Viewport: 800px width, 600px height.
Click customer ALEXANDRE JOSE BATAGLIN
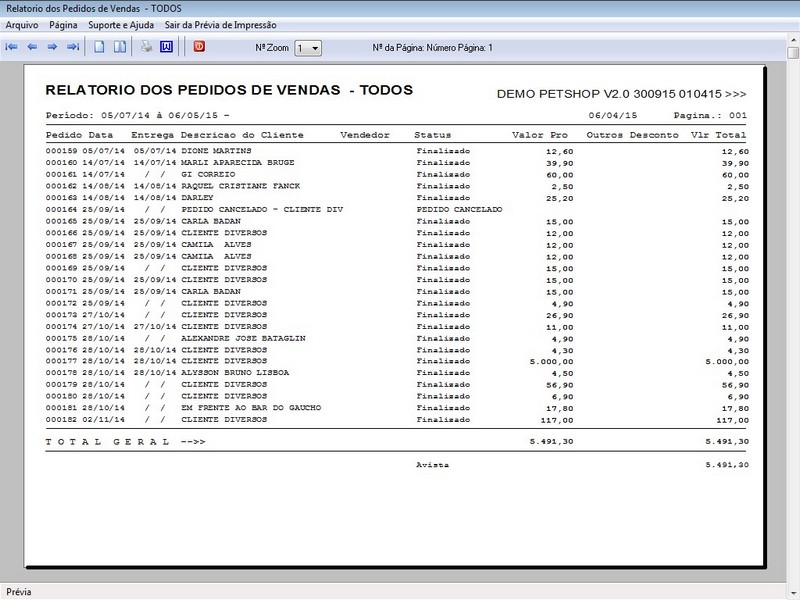[243, 339]
